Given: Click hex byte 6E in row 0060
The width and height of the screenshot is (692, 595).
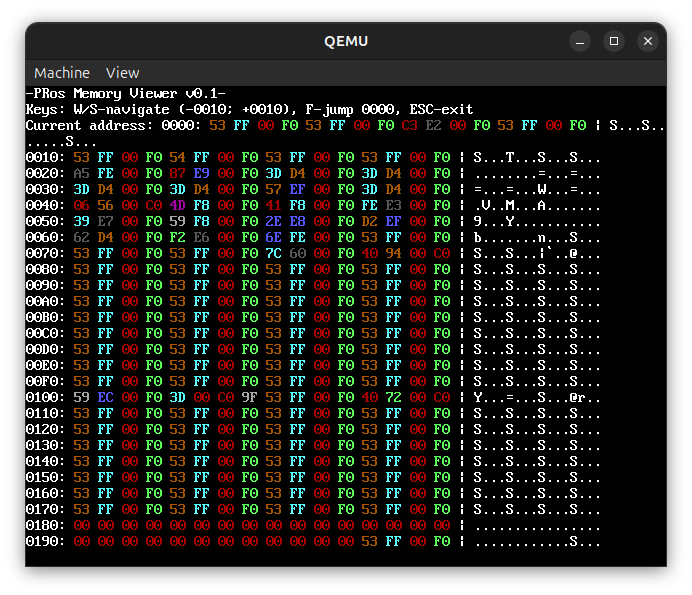Looking at the screenshot, I should [274, 237].
